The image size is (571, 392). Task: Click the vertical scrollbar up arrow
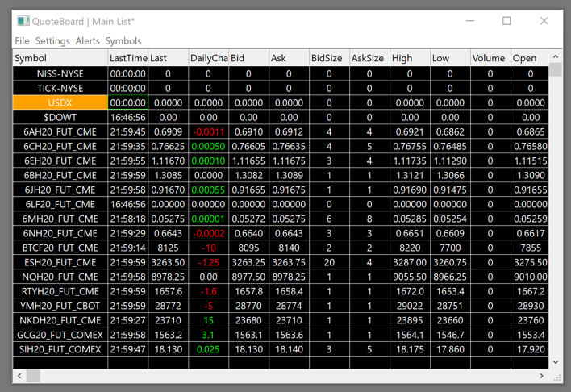tap(556, 56)
